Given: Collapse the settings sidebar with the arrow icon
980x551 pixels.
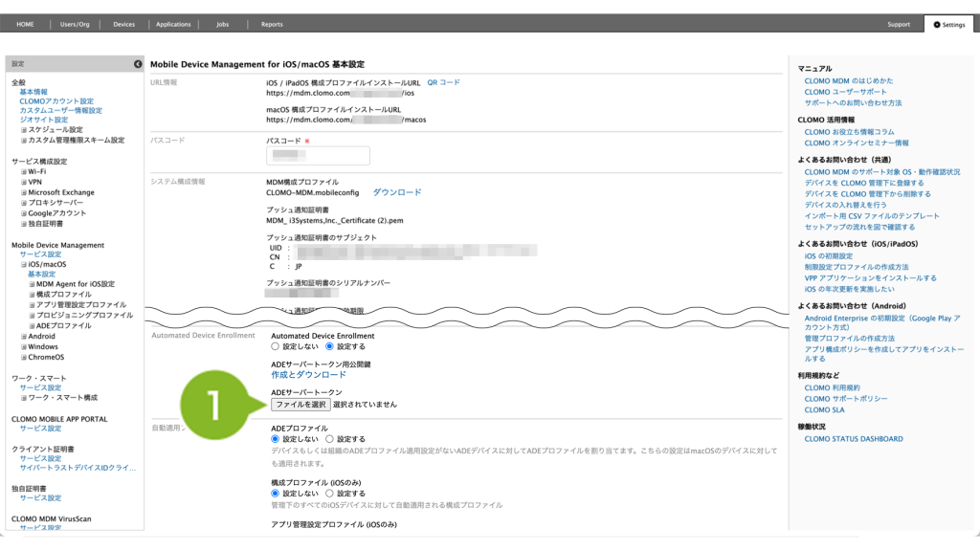Looking at the screenshot, I should click(138, 63).
